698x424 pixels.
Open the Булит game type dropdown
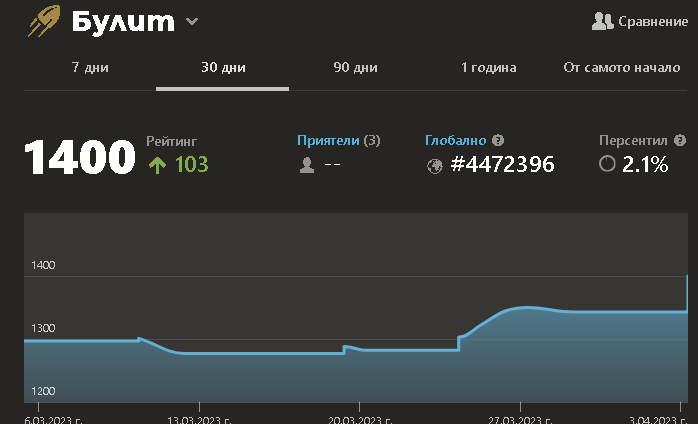[192, 21]
